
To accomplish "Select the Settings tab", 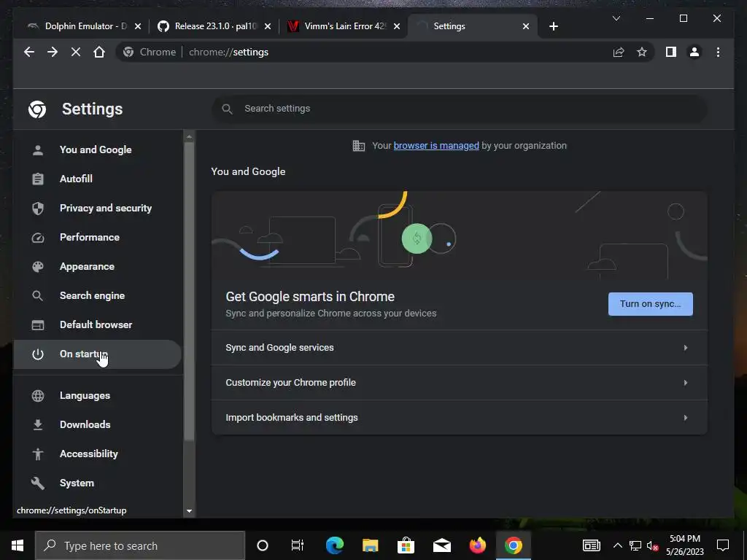I will (472, 26).
